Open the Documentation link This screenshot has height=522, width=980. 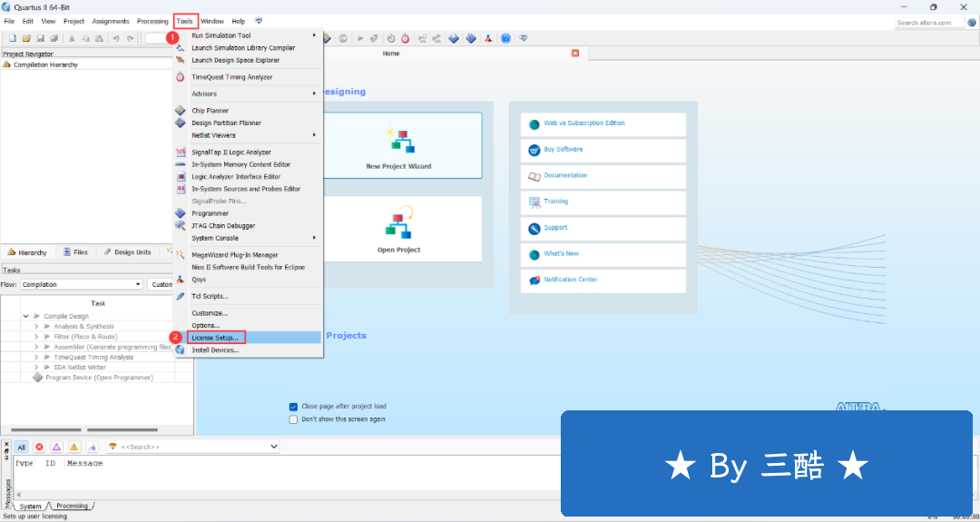[x=565, y=175]
